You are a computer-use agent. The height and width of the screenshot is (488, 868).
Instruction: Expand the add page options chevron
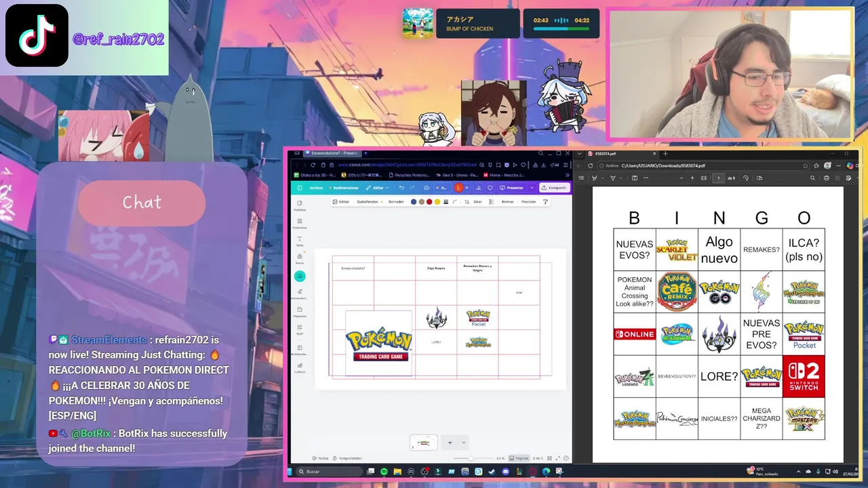[x=464, y=443]
